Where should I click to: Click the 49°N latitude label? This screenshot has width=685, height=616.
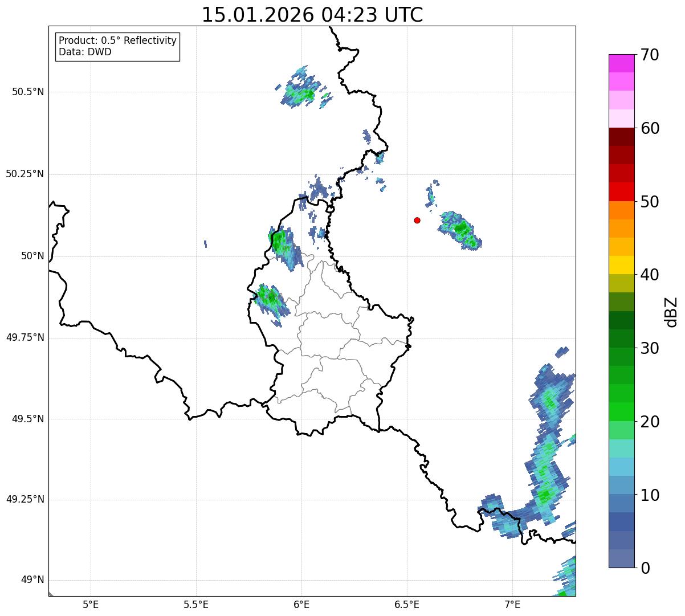(32, 580)
